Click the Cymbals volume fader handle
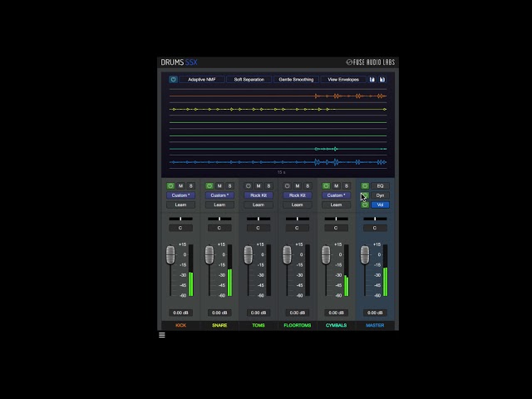The image size is (532, 399). (326, 255)
